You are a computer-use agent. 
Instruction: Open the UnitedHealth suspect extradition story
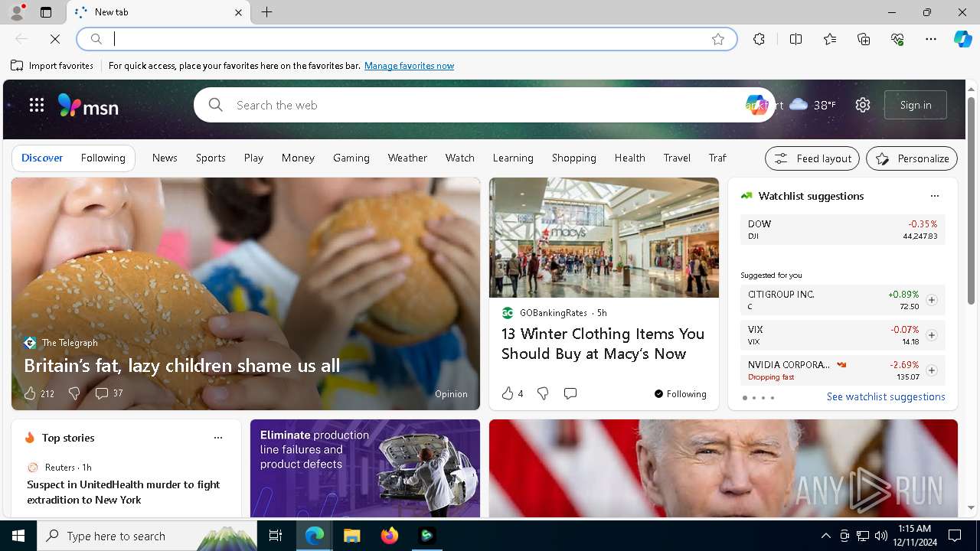123,492
